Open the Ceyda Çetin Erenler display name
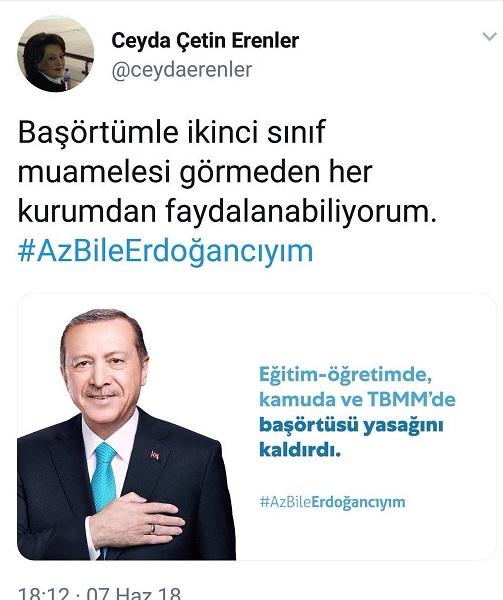This screenshot has height=600, width=503. 205,41
